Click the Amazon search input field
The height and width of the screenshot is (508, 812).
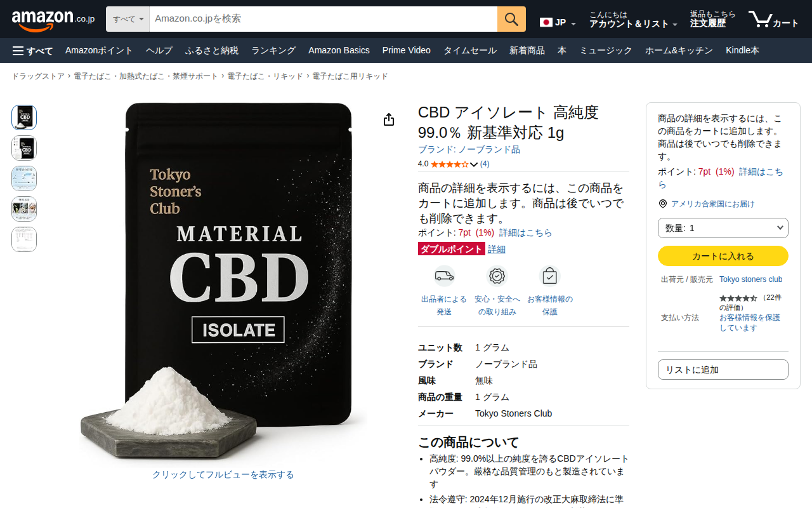pos(324,19)
